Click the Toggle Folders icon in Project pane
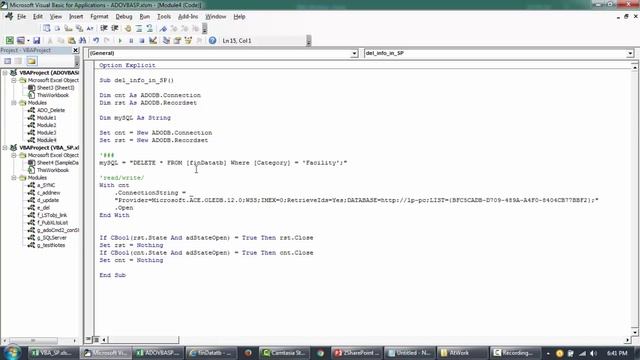The width and height of the screenshot is (640, 360). 31,61
